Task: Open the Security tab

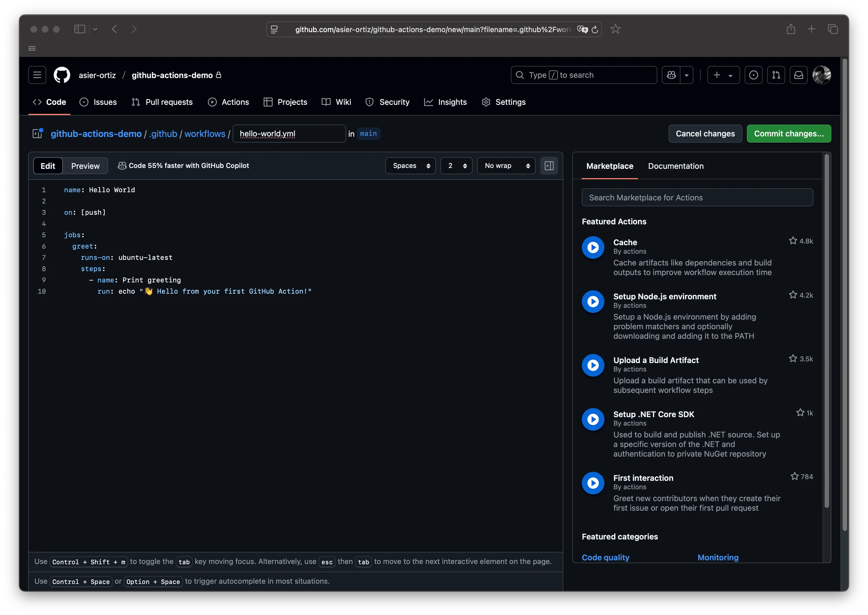Action: pos(388,102)
